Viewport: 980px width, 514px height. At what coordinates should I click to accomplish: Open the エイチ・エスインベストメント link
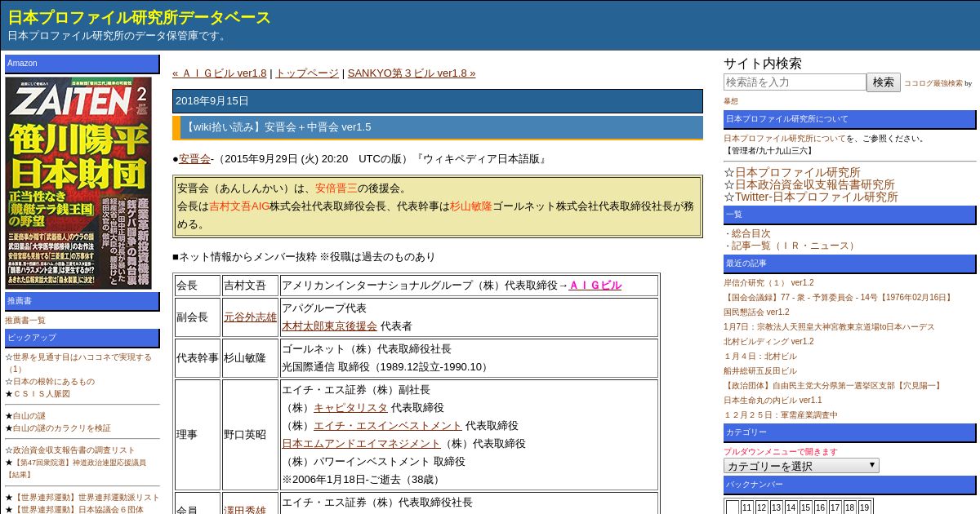coord(388,425)
